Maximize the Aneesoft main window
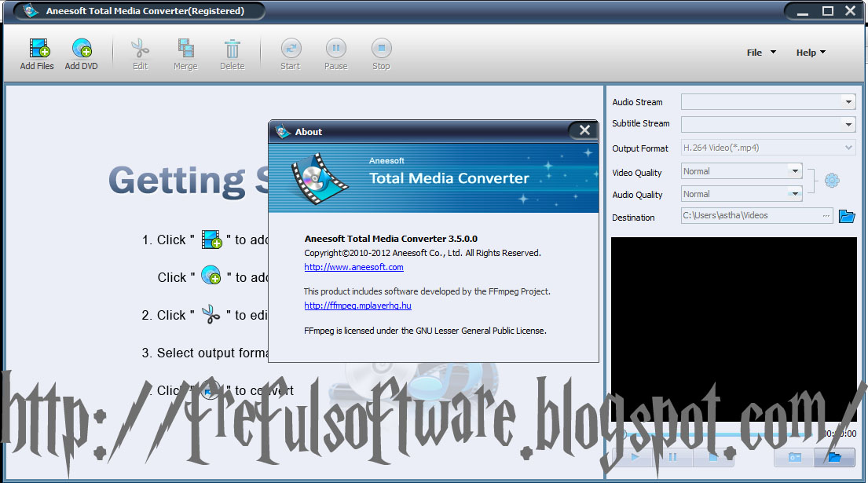This screenshot has width=868, height=483. pyautogui.click(x=828, y=11)
